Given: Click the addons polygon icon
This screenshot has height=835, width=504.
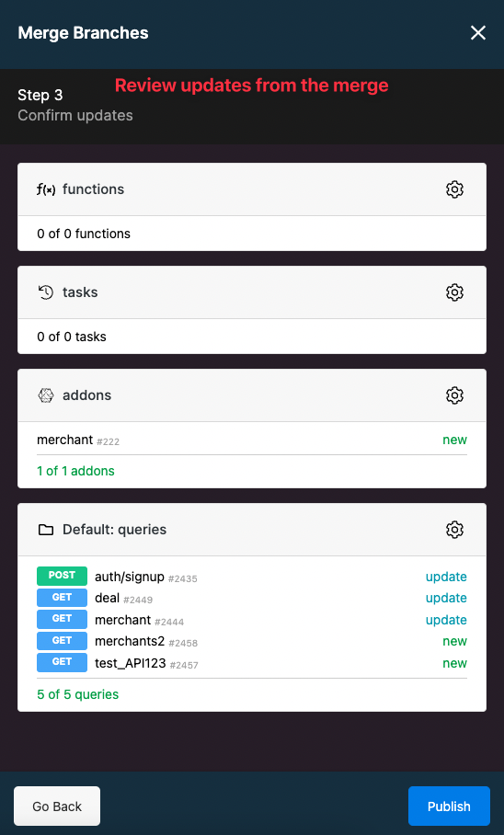Looking at the screenshot, I should click(x=46, y=395).
